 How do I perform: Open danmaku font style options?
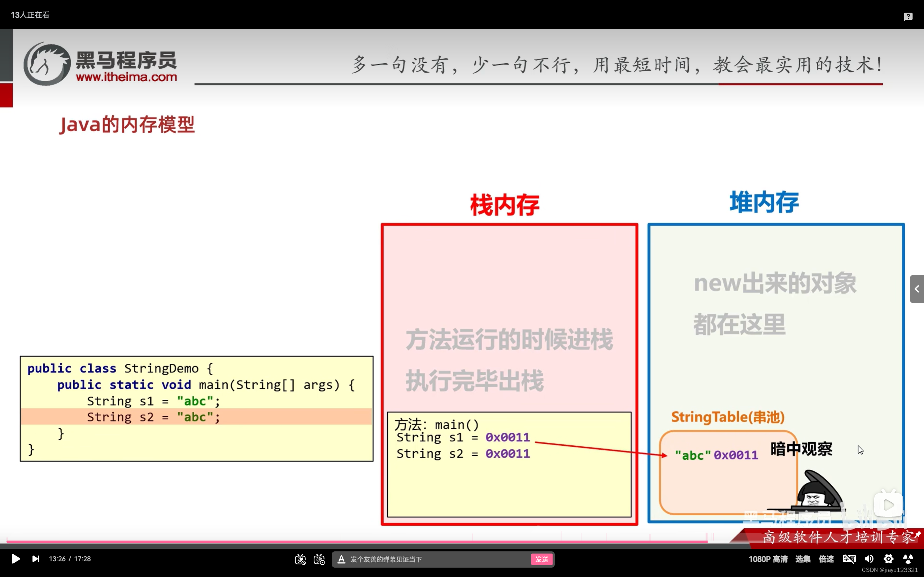(341, 559)
